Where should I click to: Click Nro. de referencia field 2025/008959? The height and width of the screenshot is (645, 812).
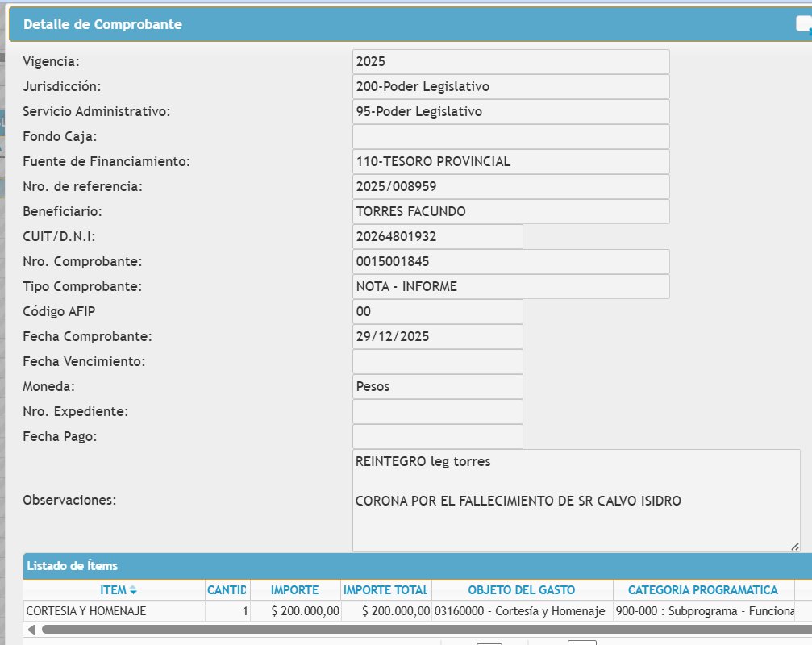coord(510,186)
